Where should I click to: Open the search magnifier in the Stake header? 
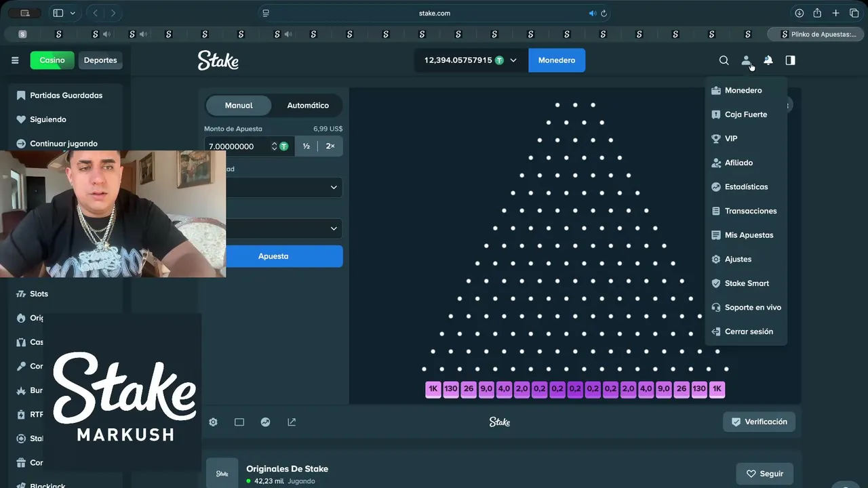click(x=724, y=60)
